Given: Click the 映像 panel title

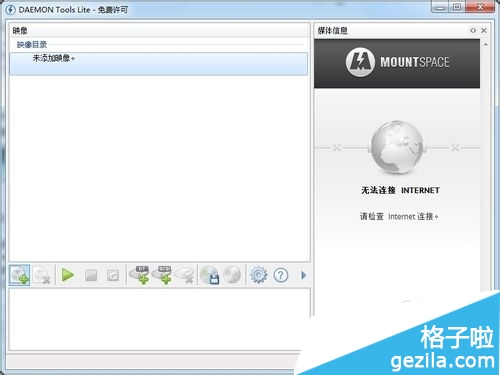Looking at the screenshot, I should 20,31.
